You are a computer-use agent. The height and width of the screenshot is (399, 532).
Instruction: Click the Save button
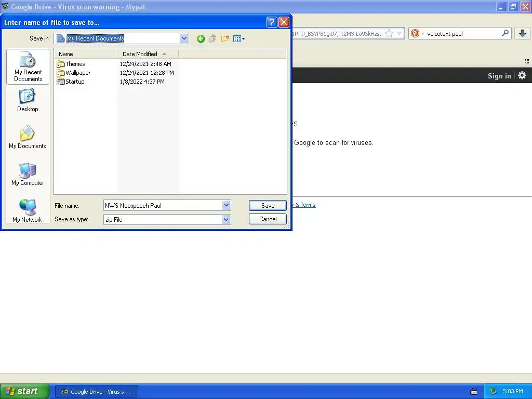tap(268, 205)
